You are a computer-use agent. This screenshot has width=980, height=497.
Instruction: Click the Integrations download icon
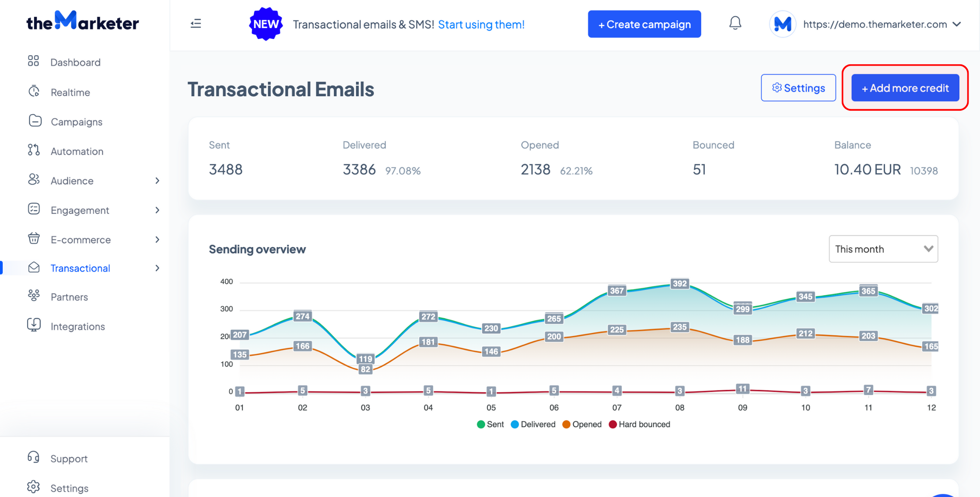tap(34, 325)
